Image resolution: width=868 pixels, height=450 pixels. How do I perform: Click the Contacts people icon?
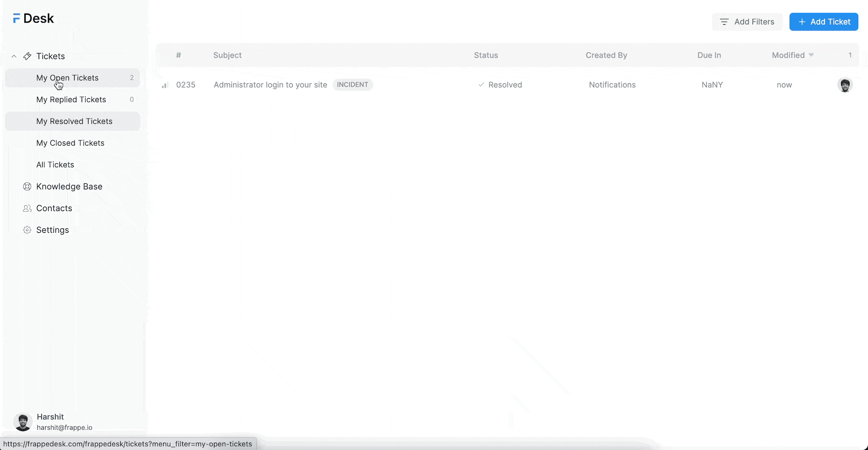click(27, 208)
